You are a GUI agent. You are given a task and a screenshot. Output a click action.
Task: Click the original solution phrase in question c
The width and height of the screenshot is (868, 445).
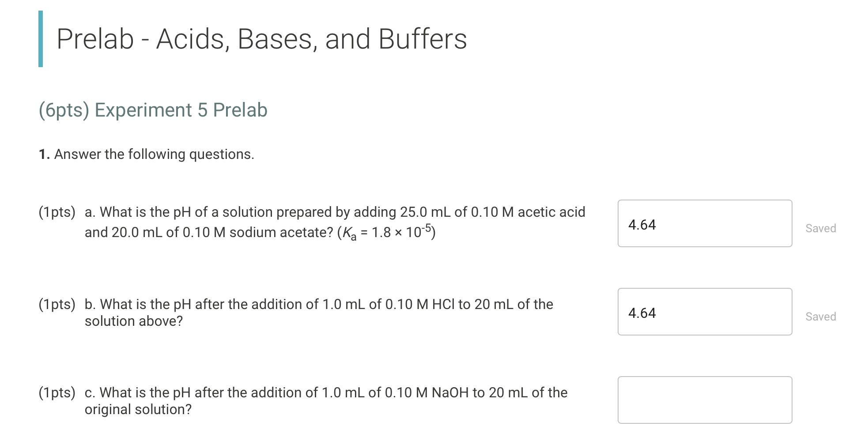coord(138,409)
